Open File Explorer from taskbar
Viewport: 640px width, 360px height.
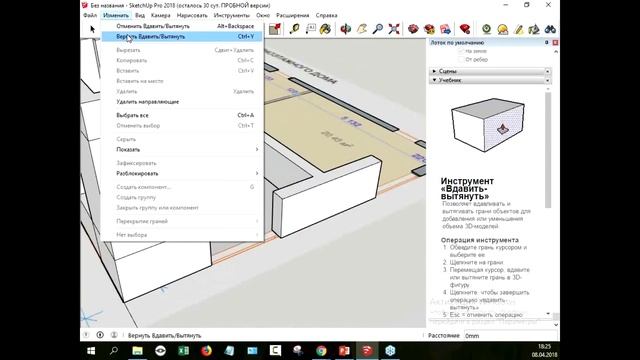tap(138, 351)
